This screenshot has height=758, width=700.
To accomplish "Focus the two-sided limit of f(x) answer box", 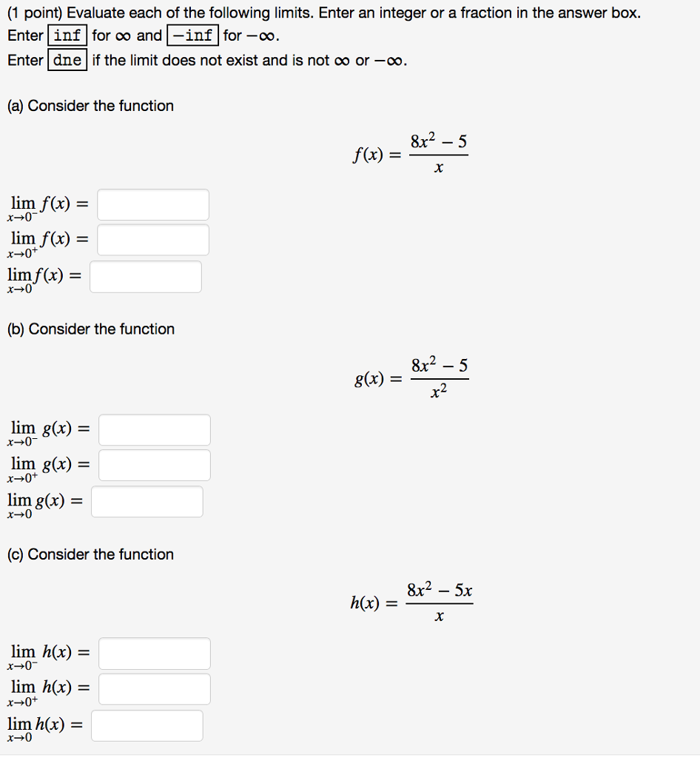I will click(146, 277).
